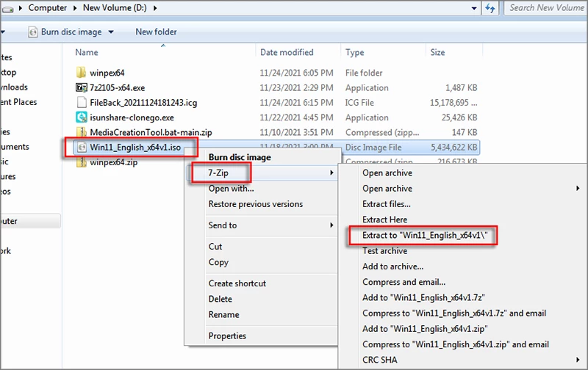Screen dimensions: 588x370
Task: Select Extract Here option
Action: [x=384, y=220]
